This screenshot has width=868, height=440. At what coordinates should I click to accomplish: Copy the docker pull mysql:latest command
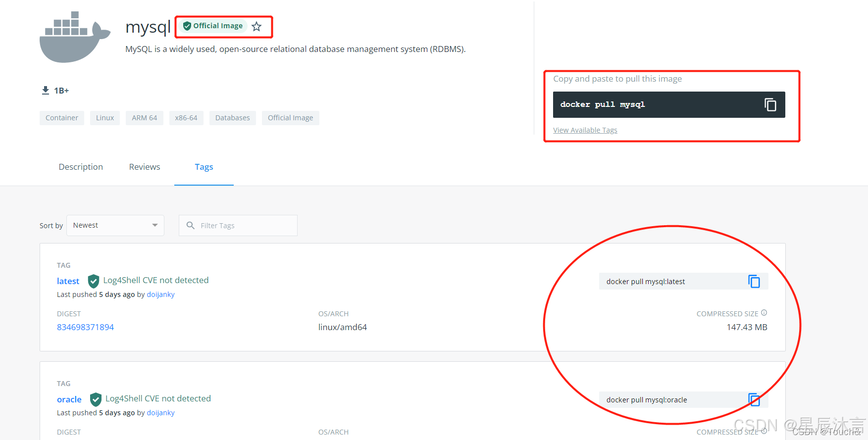754,281
